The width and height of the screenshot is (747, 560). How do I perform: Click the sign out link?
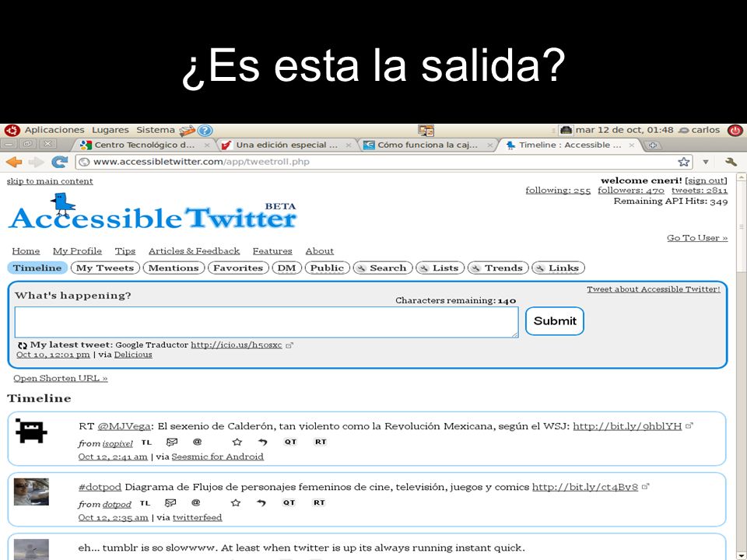point(706,180)
